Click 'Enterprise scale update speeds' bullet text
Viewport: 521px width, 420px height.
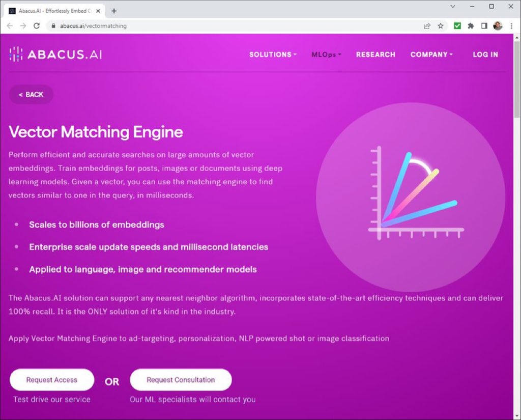click(x=149, y=247)
